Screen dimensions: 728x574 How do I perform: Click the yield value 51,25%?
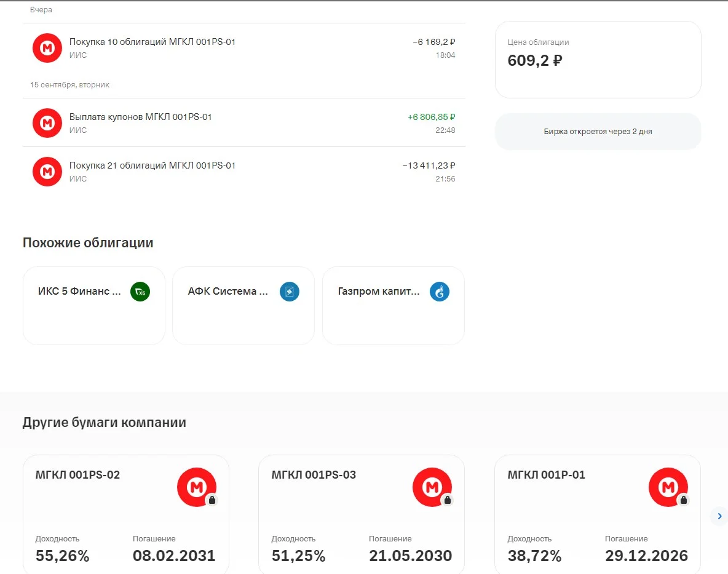(298, 556)
